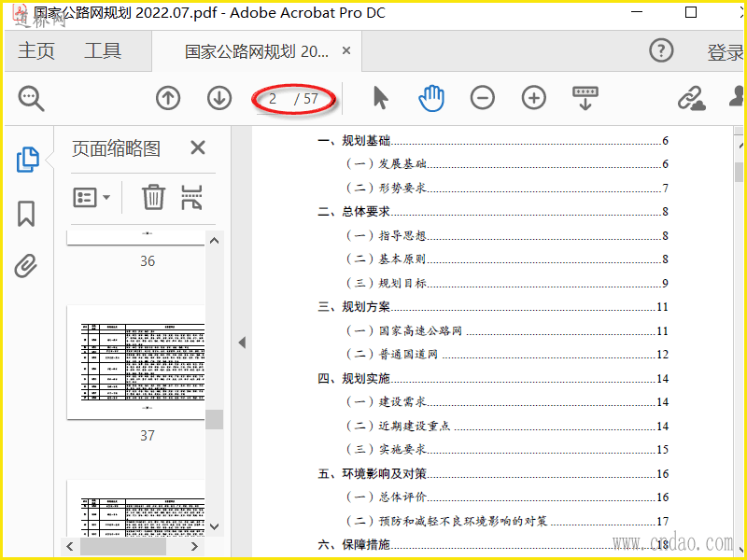Click TOC entry （二）预防和减轻不良环境影响的对策
747x560 pixels.
(x=507, y=521)
